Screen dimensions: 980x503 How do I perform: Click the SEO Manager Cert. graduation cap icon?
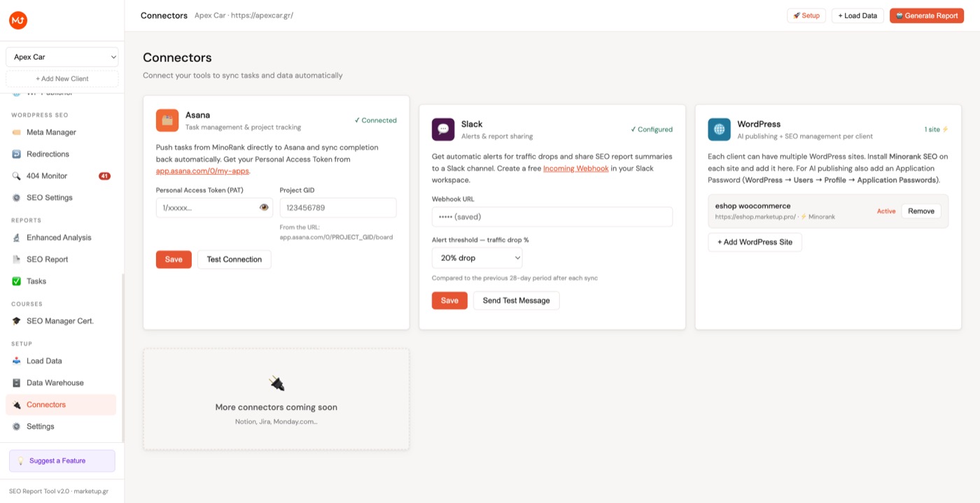click(x=17, y=321)
